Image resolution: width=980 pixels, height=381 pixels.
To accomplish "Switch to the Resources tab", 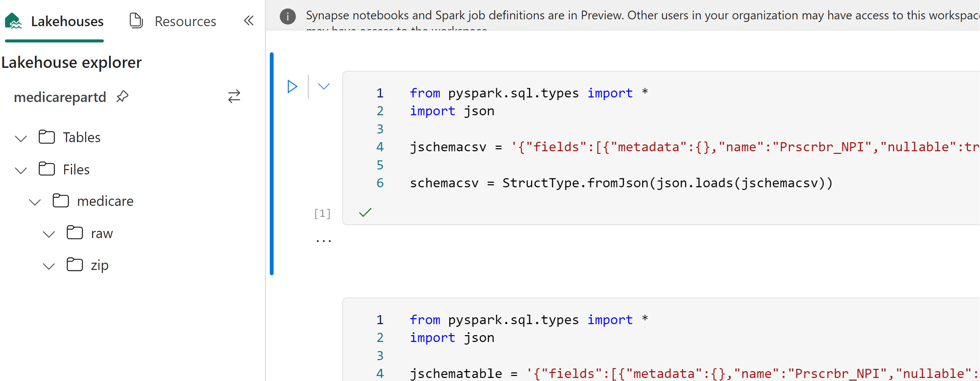I will click(173, 21).
